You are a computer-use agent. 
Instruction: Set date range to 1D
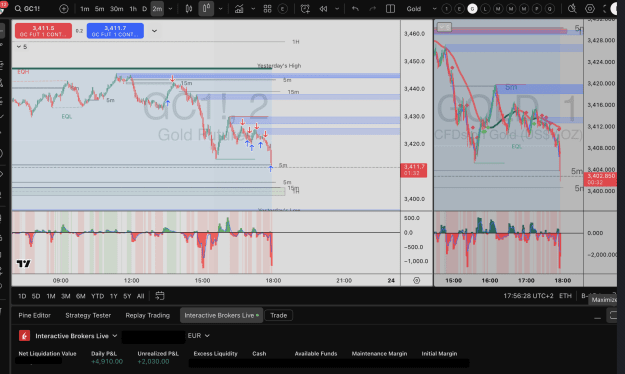[x=22, y=296]
